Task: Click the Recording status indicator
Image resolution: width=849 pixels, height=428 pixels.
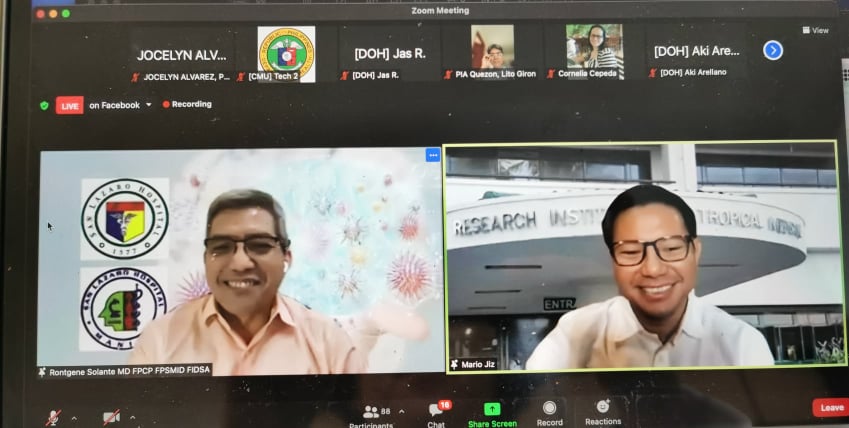Action: pos(187,104)
